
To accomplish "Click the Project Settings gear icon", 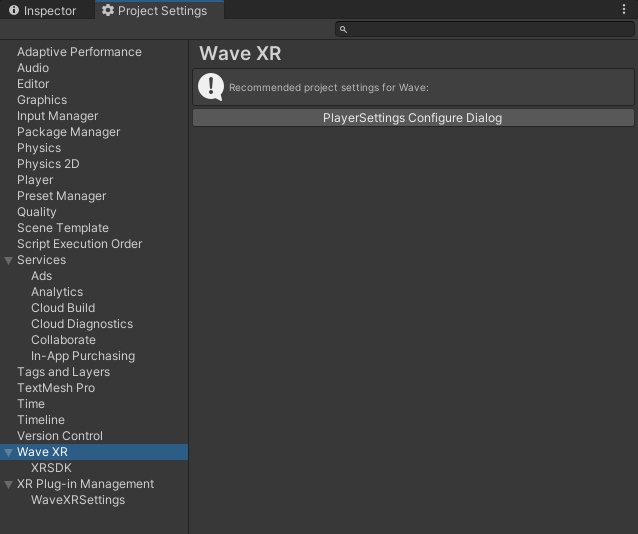I will coord(108,10).
